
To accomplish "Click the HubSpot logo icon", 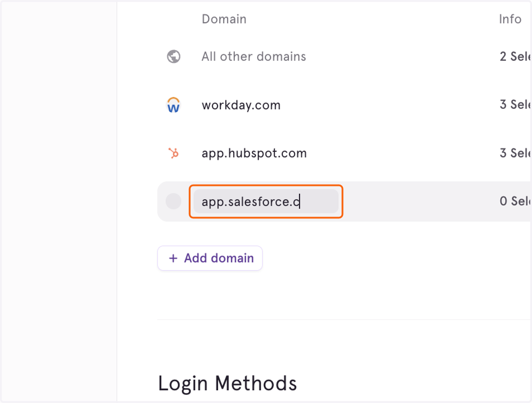I will pyautogui.click(x=173, y=153).
